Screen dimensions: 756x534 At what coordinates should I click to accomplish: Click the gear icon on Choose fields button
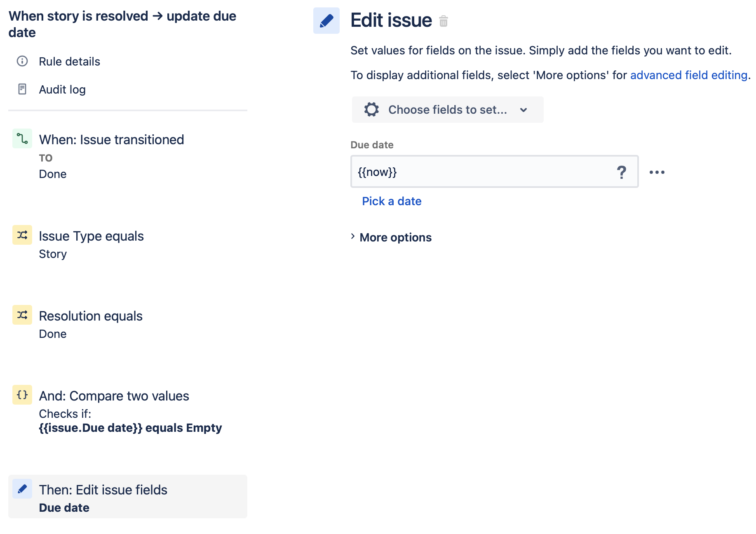coord(371,110)
